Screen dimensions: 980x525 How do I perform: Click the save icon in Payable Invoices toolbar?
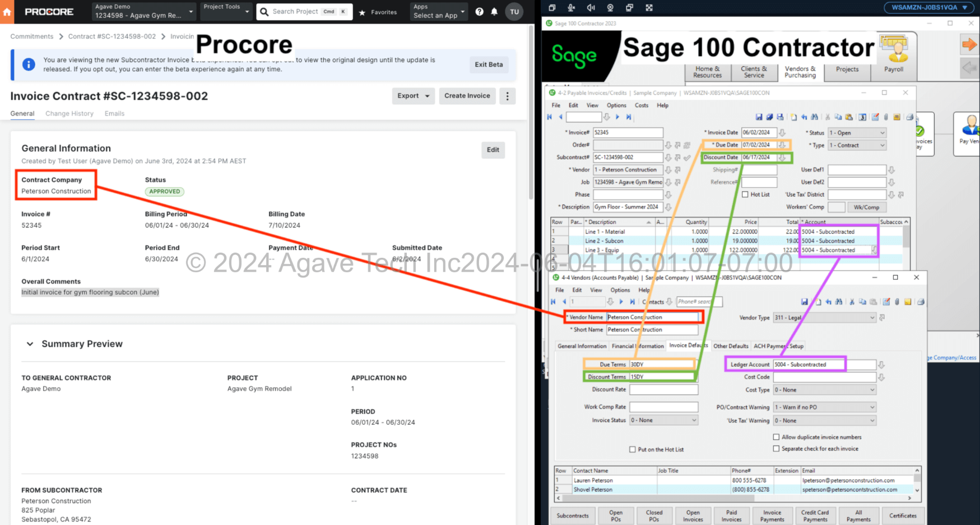pos(759,117)
